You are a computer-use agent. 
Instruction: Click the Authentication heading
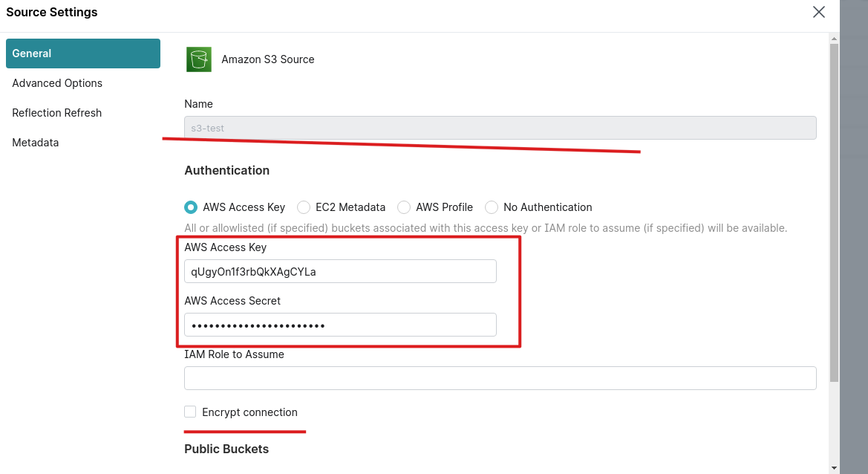tap(227, 171)
